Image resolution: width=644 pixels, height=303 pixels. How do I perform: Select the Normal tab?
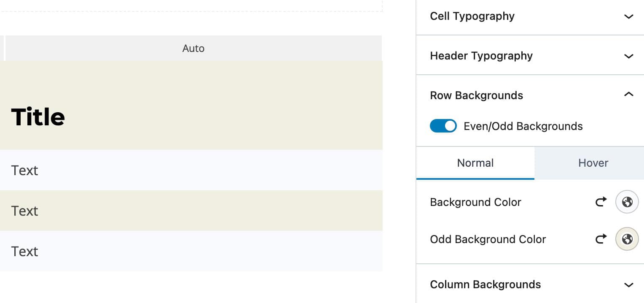tap(475, 163)
